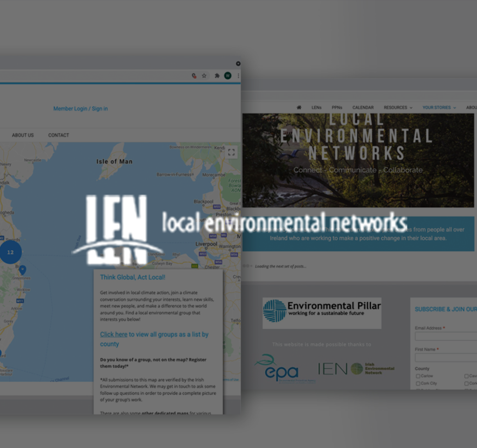
Task: Focus the First Name input field
Action: pyautogui.click(x=446, y=357)
